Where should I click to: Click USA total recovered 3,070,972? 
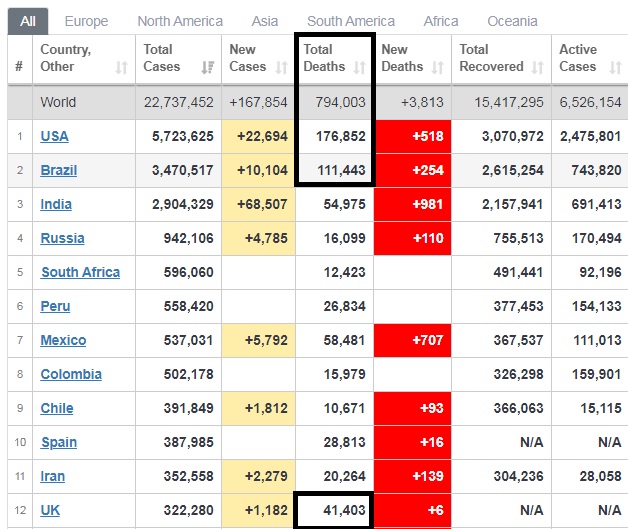(x=513, y=137)
